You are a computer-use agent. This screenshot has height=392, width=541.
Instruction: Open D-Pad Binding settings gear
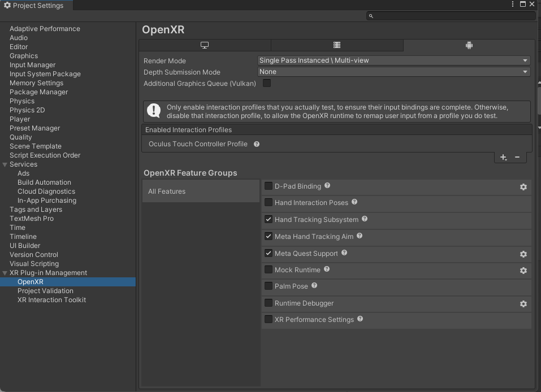point(523,187)
